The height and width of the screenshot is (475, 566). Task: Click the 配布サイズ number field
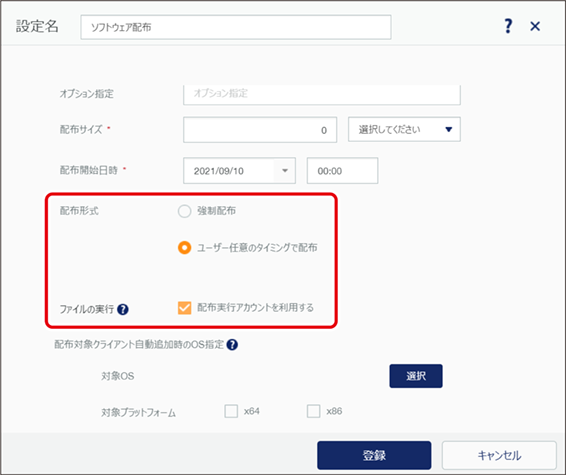pos(260,130)
